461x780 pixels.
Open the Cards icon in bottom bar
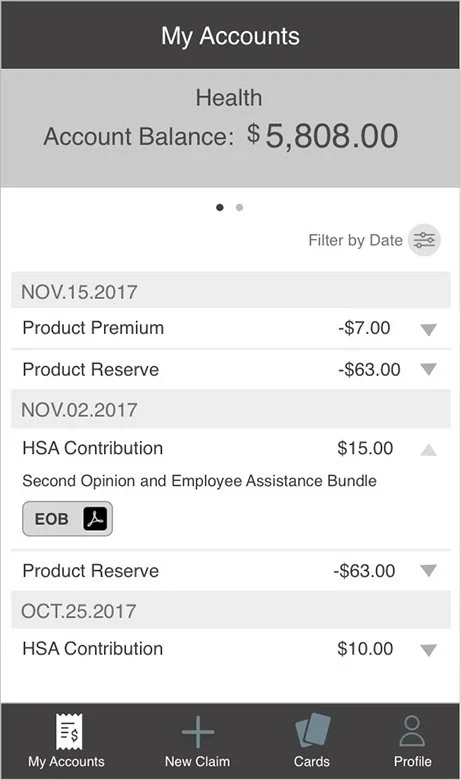[x=312, y=730]
